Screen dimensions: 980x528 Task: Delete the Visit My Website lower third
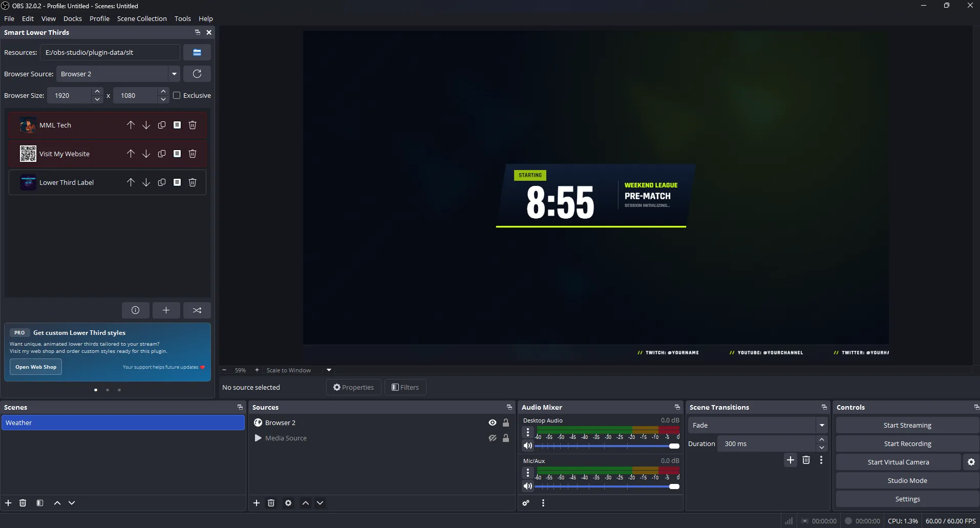point(192,153)
